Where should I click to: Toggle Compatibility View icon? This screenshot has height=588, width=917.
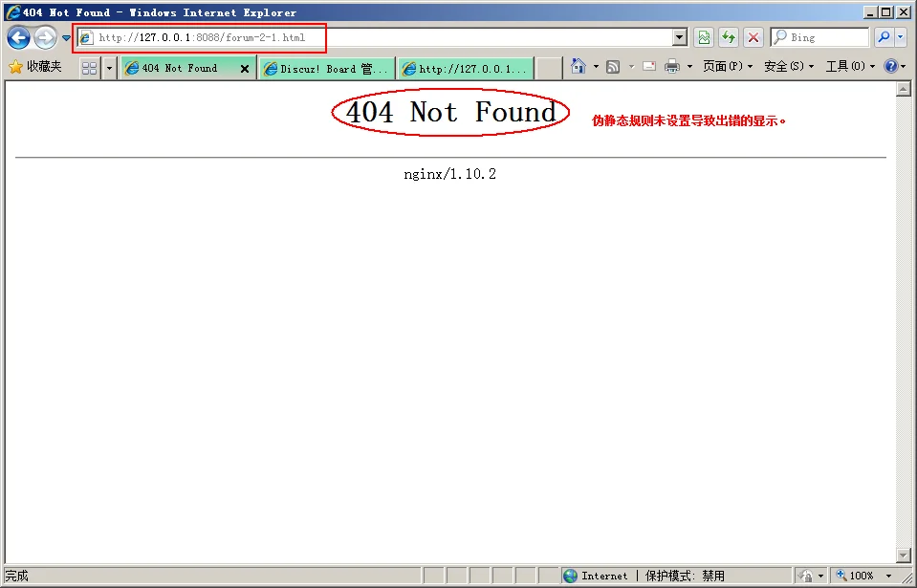click(704, 37)
